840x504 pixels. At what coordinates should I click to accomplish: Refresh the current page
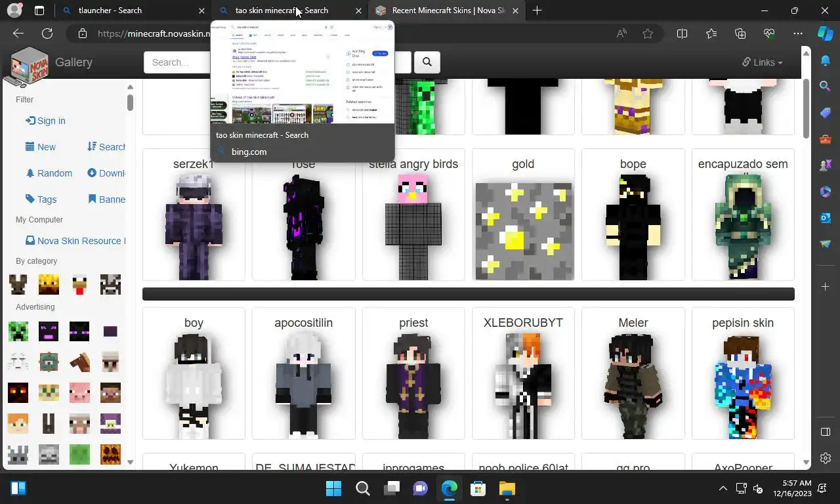click(47, 33)
